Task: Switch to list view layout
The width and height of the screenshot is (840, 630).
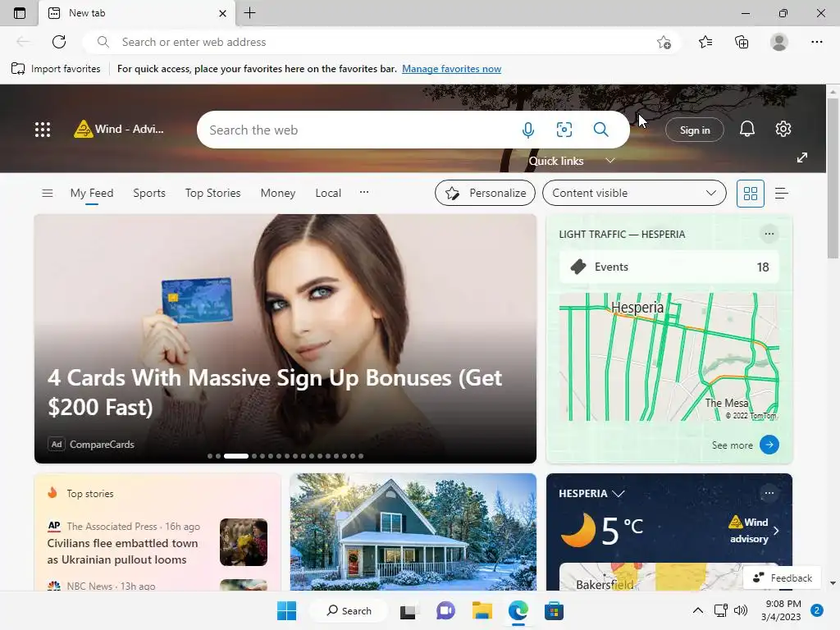Action: (781, 193)
